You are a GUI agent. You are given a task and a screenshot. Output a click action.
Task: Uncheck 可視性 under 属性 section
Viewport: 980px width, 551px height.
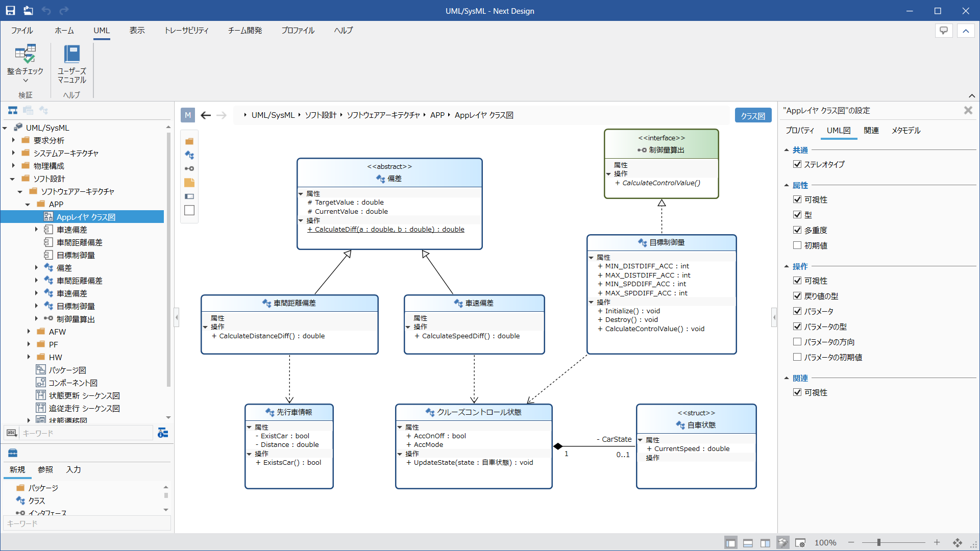click(x=797, y=199)
